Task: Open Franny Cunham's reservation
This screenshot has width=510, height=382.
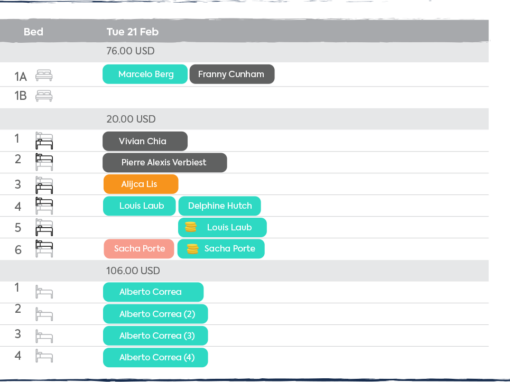Action: click(x=232, y=74)
